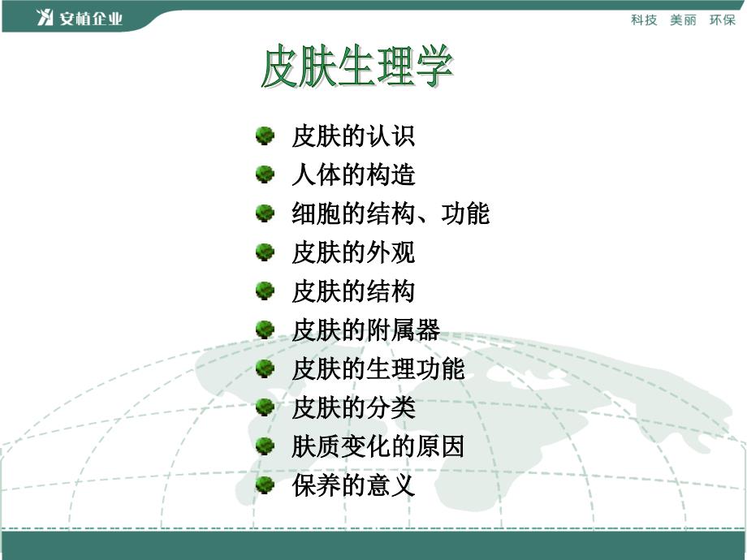The width and height of the screenshot is (747, 560).
Task: Click the word 科技 in the top right
Action: click(644, 20)
